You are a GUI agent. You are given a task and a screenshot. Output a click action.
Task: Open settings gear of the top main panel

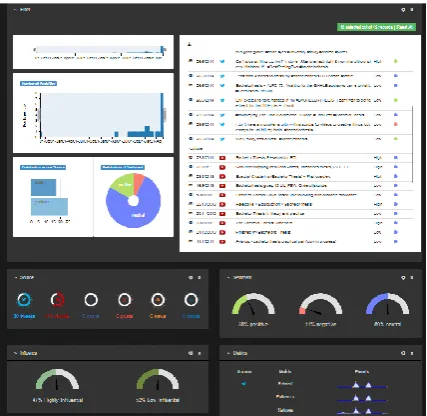coord(403,10)
